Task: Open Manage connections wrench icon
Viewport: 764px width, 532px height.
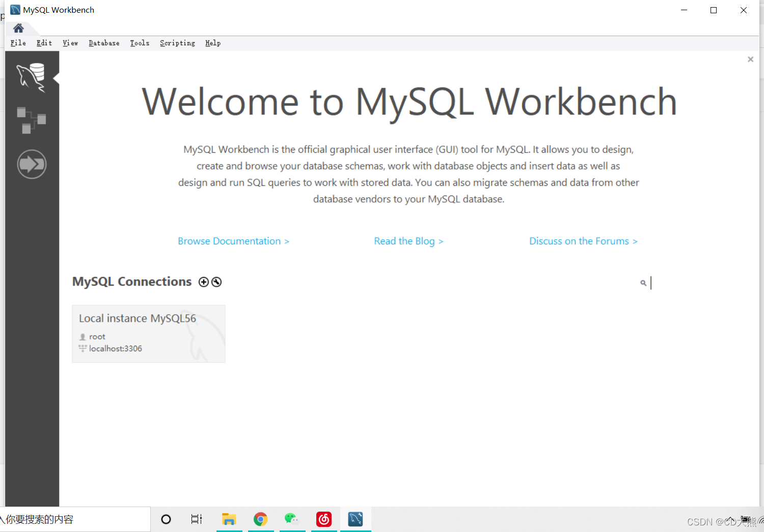Action: (216, 282)
